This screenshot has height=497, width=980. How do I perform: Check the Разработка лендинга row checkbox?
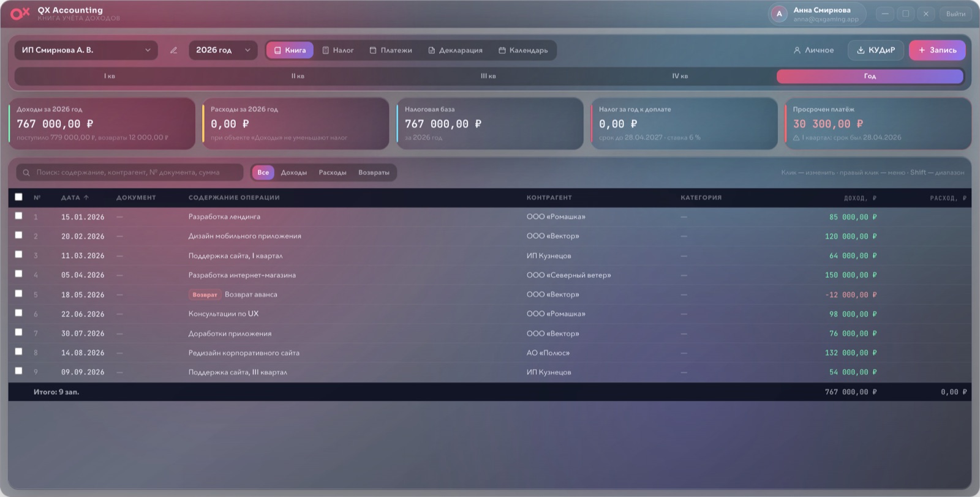(x=18, y=215)
